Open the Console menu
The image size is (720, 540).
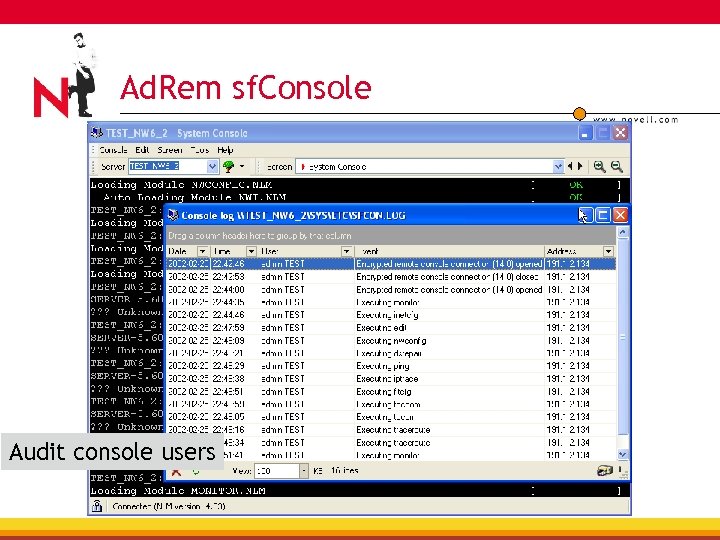pyautogui.click(x=113, y=150)
